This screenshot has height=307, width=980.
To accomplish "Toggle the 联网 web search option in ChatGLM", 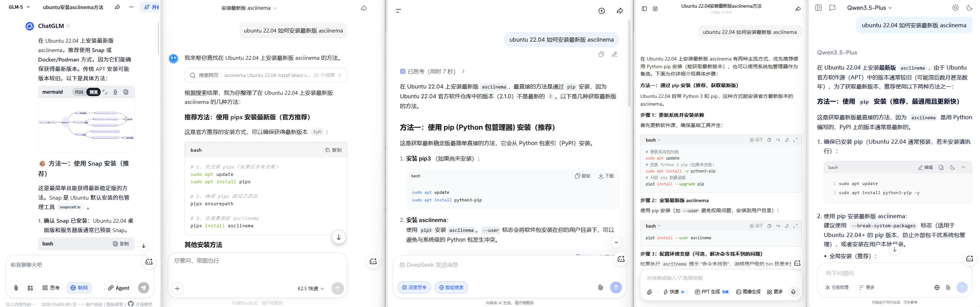I will (79, 288).
